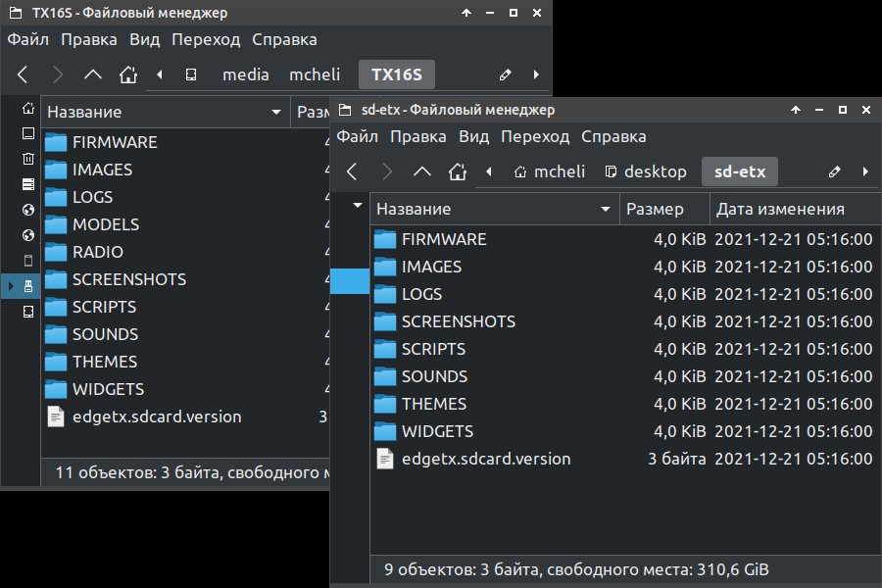
Task: Click the pencil edit-path icon in sd-etx window
Action: [x=835, y=171]
